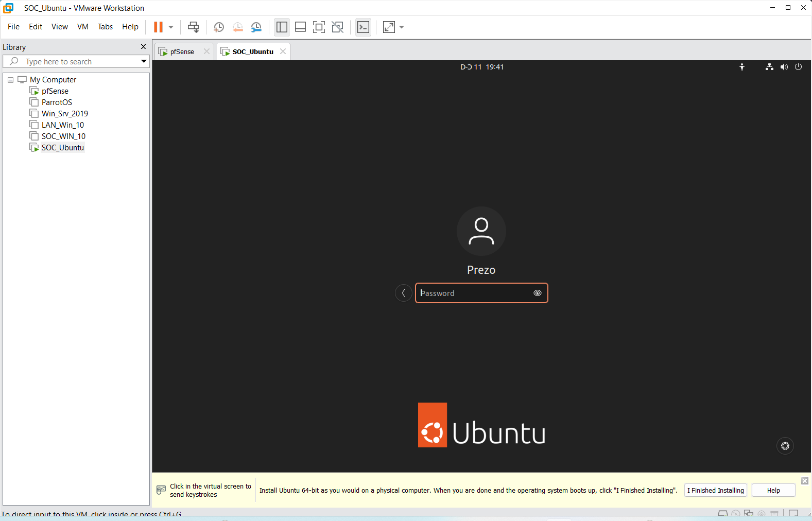
Task: Take a snapshot of this virtual machine
Action: click(x=219, y=27)
